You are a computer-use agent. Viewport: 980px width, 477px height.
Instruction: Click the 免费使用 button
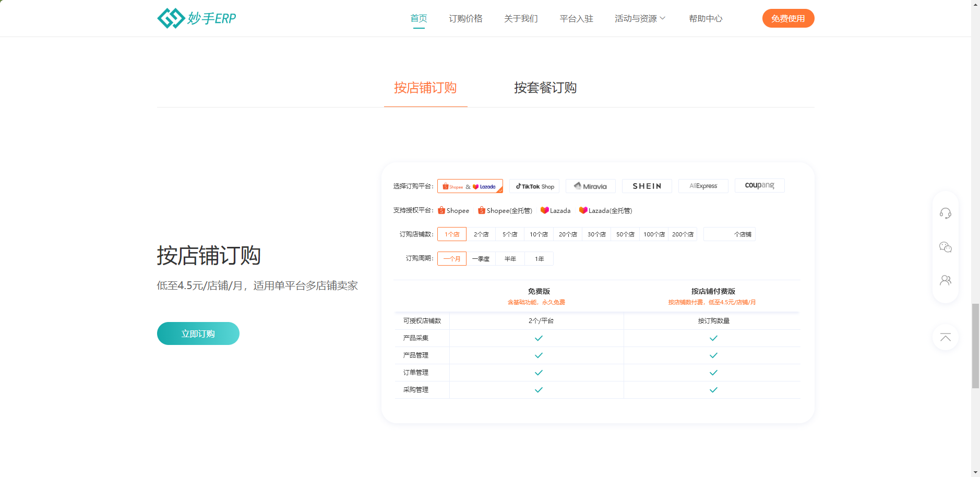788,18
